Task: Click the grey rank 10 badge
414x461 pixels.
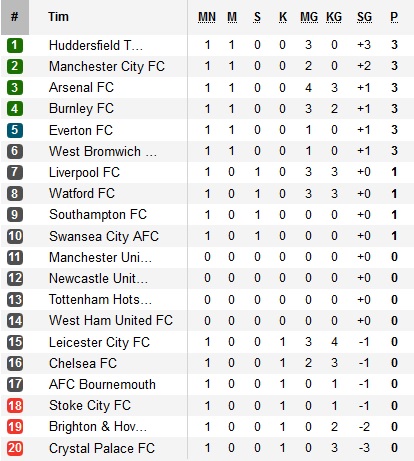Action: pyautogui.click(x=15, y=236)
